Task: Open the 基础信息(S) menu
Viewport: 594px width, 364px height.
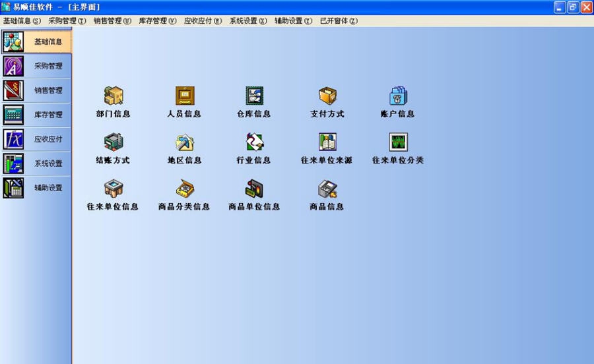Action: pyautogui.click(x=22, y=21)
